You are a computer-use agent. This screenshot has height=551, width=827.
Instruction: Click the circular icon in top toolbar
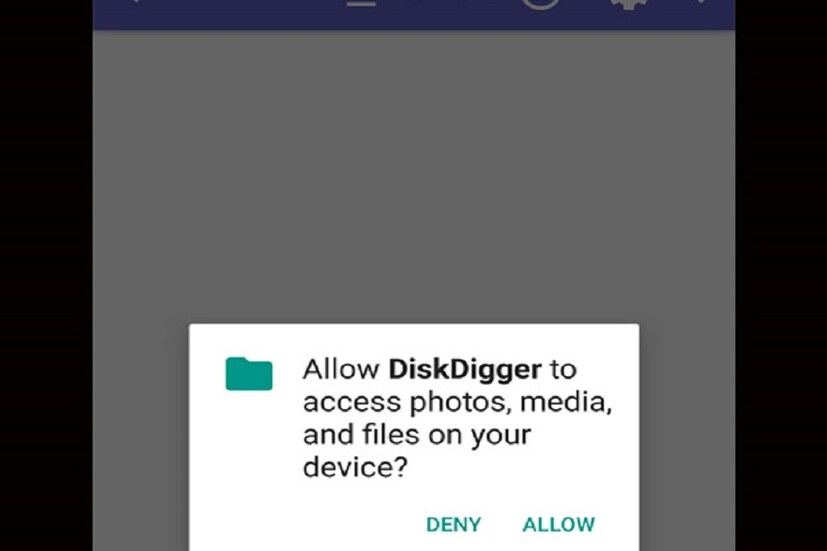click(540, 4)
